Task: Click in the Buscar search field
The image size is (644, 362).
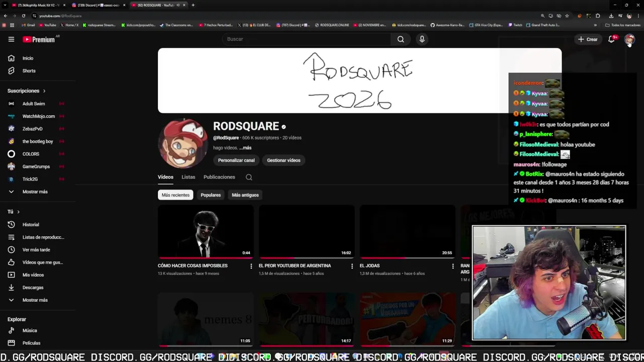Action: point(306,39)
